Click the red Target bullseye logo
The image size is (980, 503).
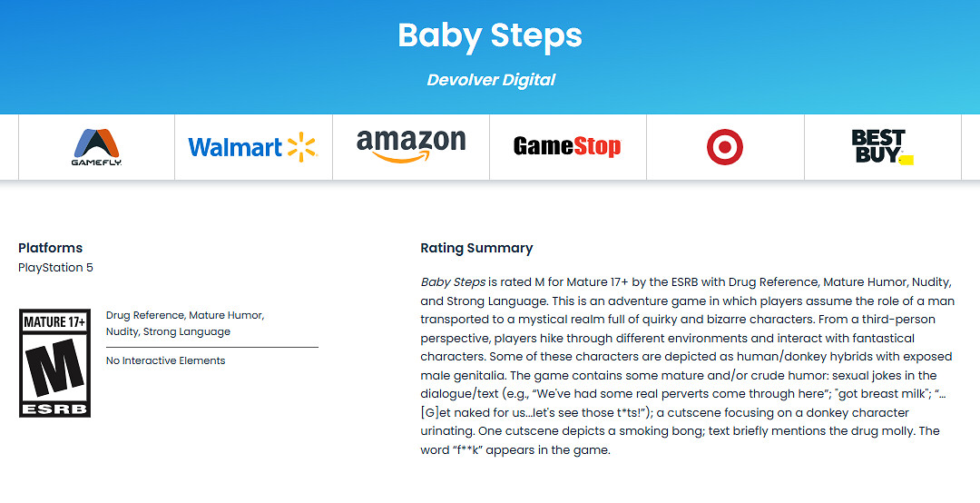click(725, 147)
